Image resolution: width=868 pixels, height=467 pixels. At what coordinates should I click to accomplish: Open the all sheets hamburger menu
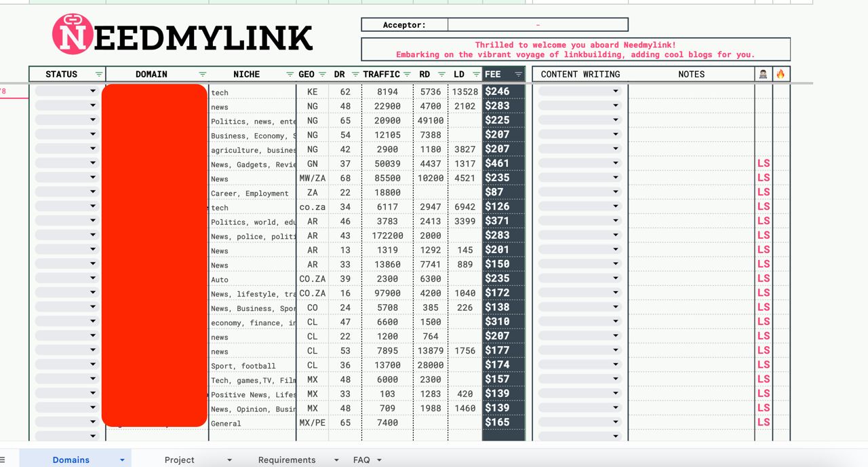tap(3, 460)
